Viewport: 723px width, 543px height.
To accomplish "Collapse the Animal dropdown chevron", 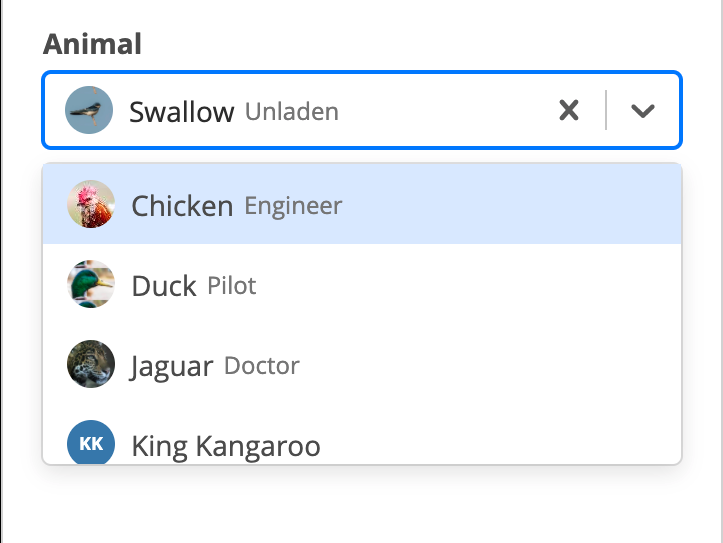I will 643,110.
